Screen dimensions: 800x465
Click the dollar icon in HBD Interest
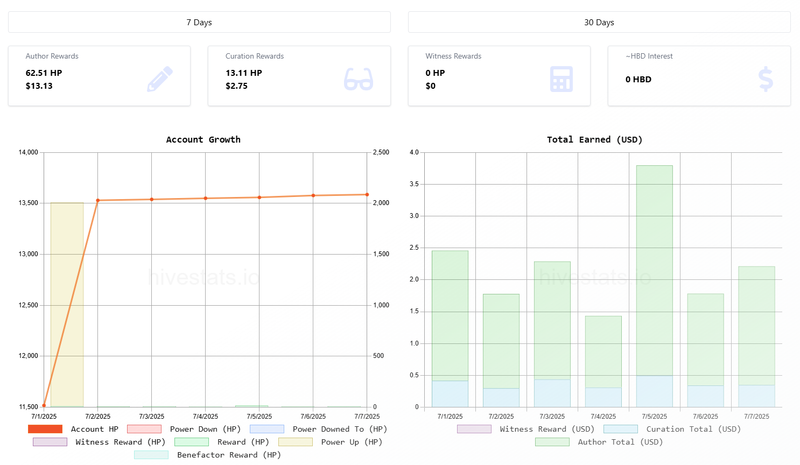(x=765, y=79)
